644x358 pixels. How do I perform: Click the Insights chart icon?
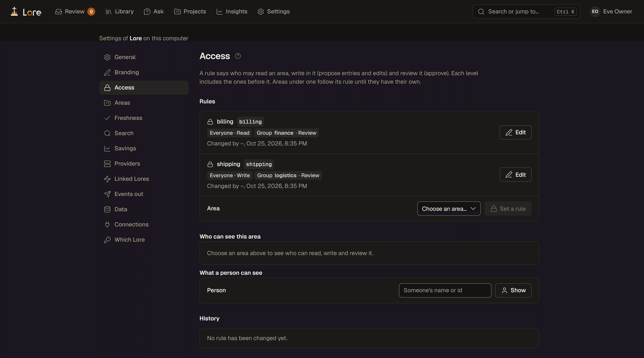pos(220,11)
